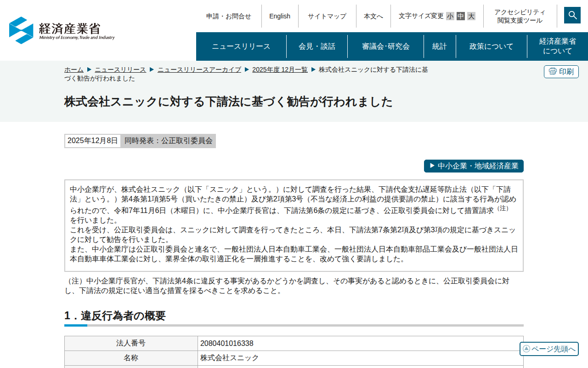588x368 pixels.
Task: Click the 名称 table header cell
Action: pos(131,358)
